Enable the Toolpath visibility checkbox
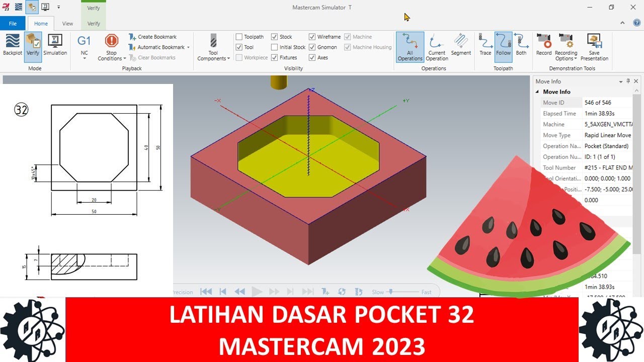The height and width of the screenshot is (362, 644). click(x=239, y=37)
